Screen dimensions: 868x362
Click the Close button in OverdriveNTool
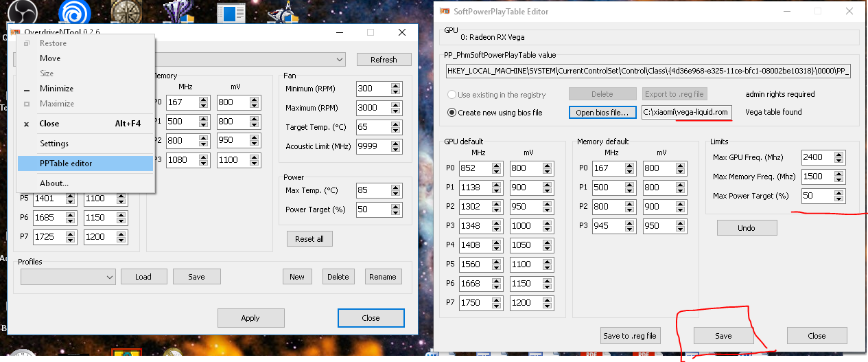pos(371,318)
